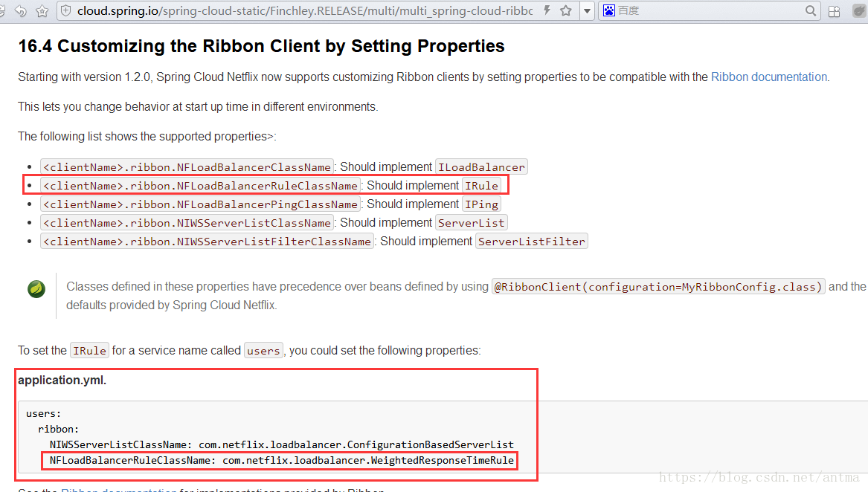Click the "ServerList" code label in the bullet list
Viewport: 868px width, 492px height.
pyautogui.click(x=472, y=223)
